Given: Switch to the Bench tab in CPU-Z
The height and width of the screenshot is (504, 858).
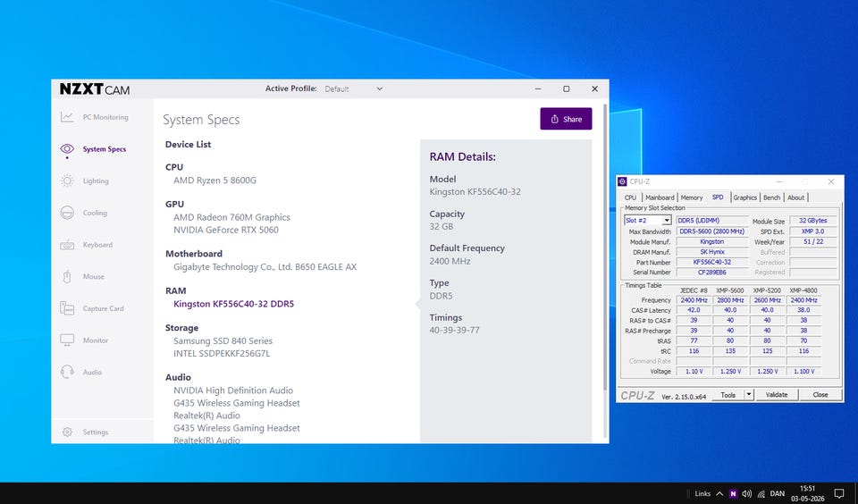Looking at the screenshot, I should (771, 197).
